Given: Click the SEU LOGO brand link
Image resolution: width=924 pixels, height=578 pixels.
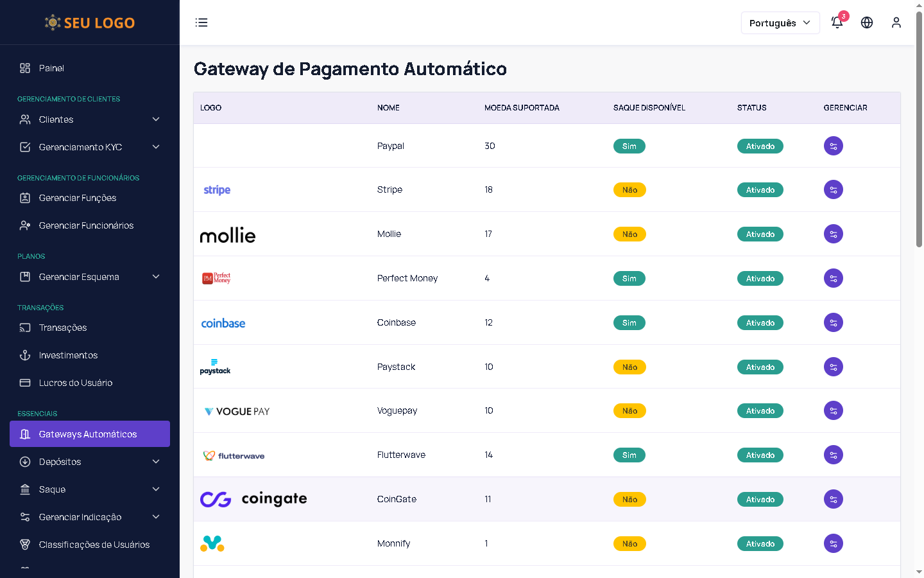Looking at the screenshot, I should (x=90, y=22).
